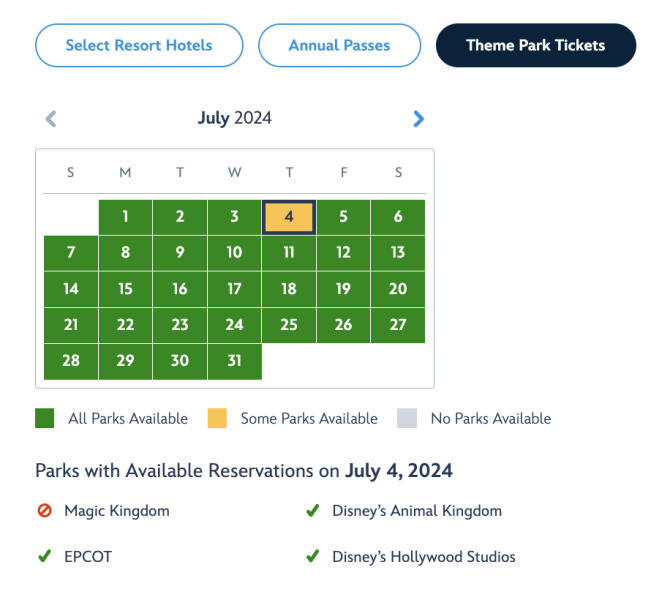670x600 pixels.
Task: Open the Theme Park Tickets tab
Action: [535, 45]
